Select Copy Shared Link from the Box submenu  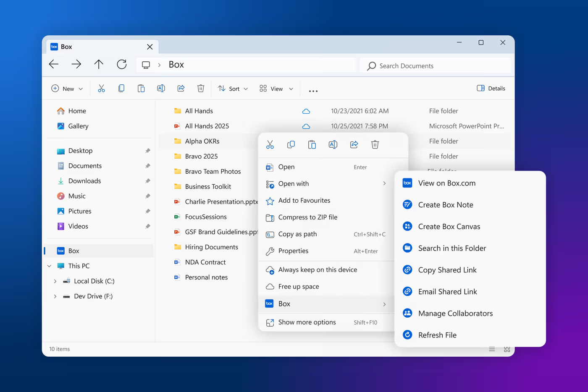coord(447,270)
